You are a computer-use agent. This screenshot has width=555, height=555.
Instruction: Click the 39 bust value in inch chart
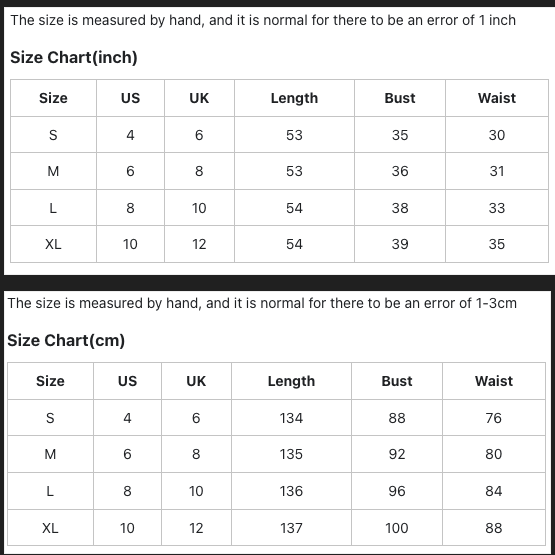coord(400,244)
